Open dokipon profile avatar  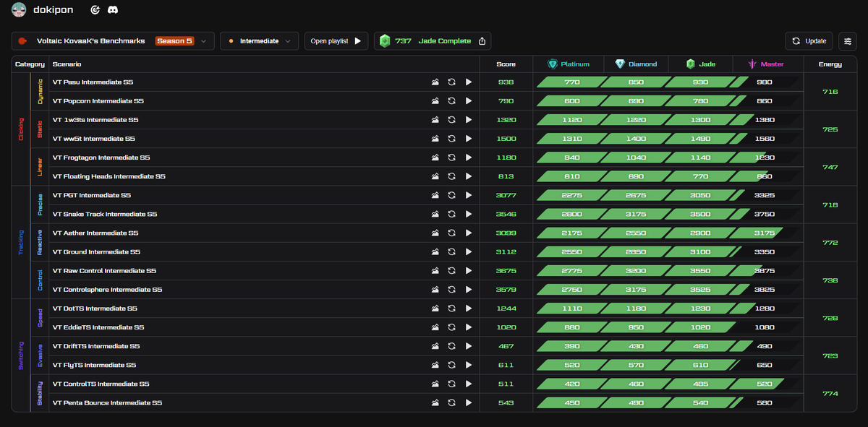20,10
